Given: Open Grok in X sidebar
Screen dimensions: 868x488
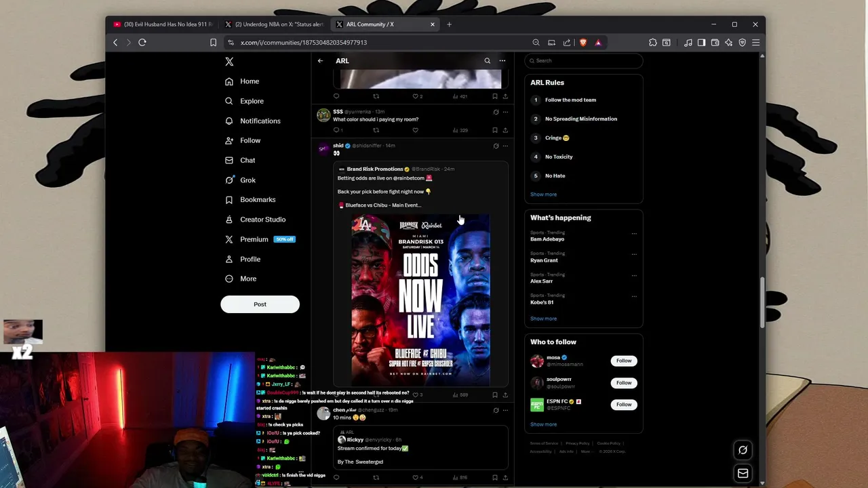Looking at the screenshot, I should click(x=240, y=180).
